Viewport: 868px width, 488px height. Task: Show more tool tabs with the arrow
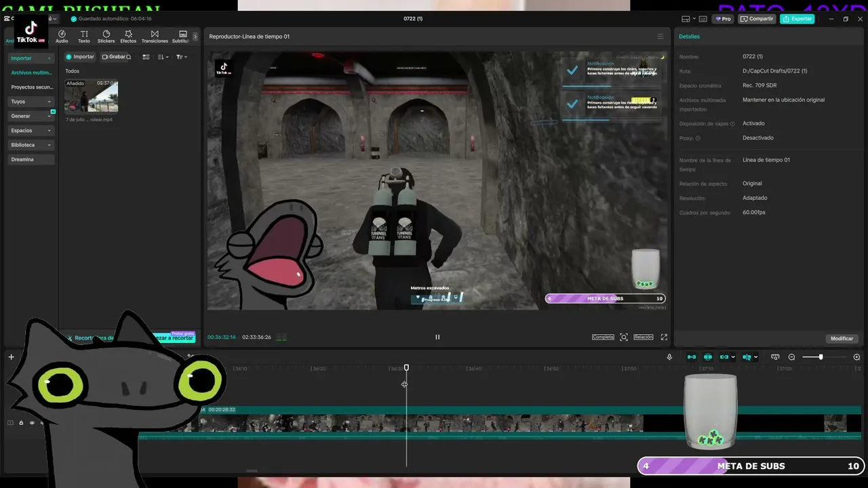pyautogui.click(x=195, y=37)
